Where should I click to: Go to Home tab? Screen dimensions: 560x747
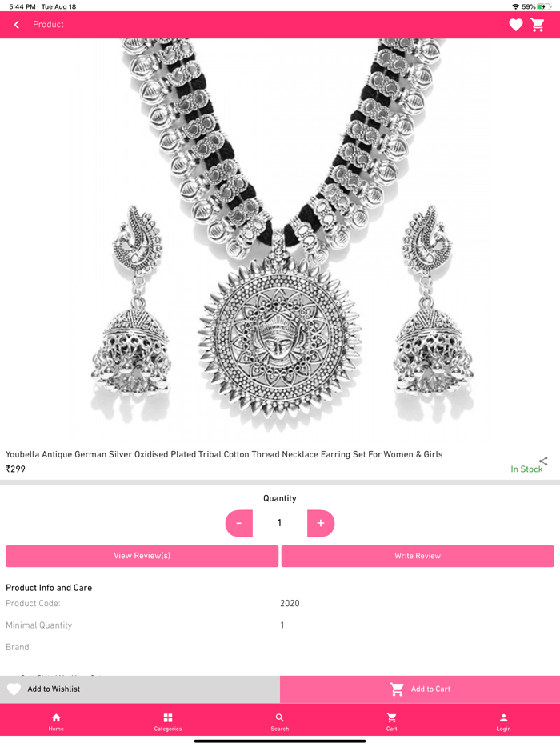[56, 721]
